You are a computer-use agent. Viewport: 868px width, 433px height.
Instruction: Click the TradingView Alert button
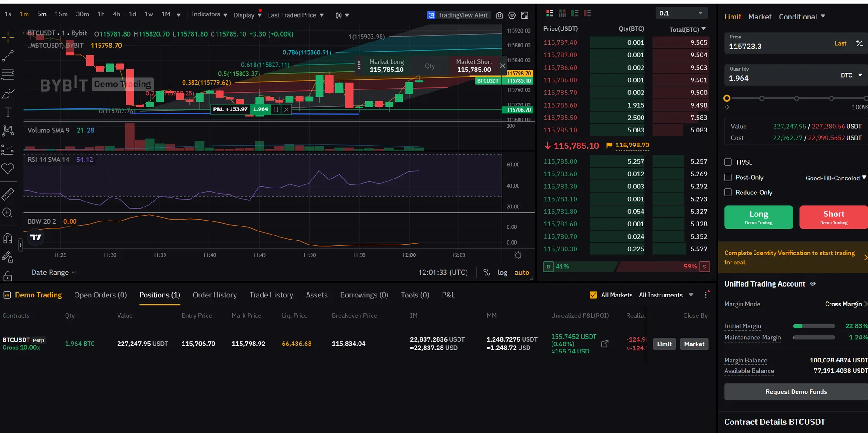[458, 15]
